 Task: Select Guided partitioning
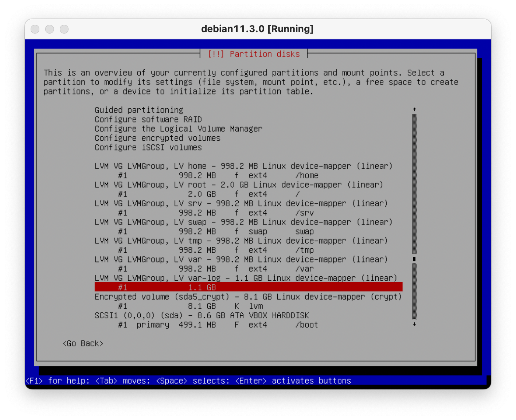tap(139, 110)
